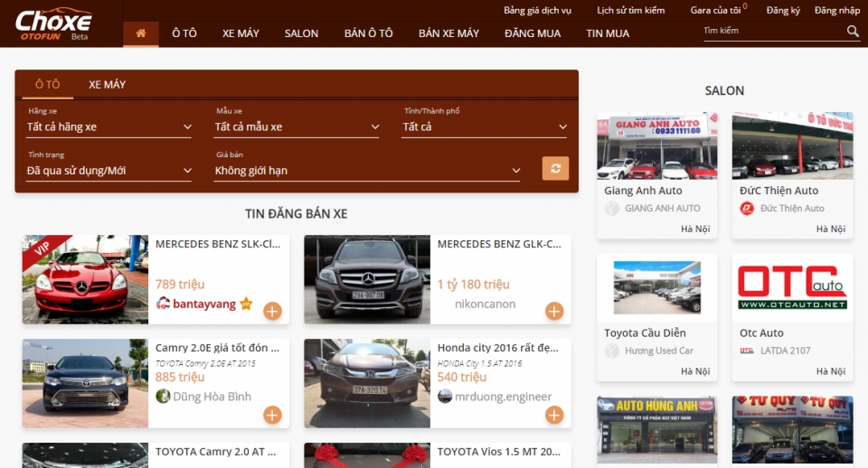Click the search magnifier icon
Viewport: 868px width, 468px height.
tap(853, 31)
